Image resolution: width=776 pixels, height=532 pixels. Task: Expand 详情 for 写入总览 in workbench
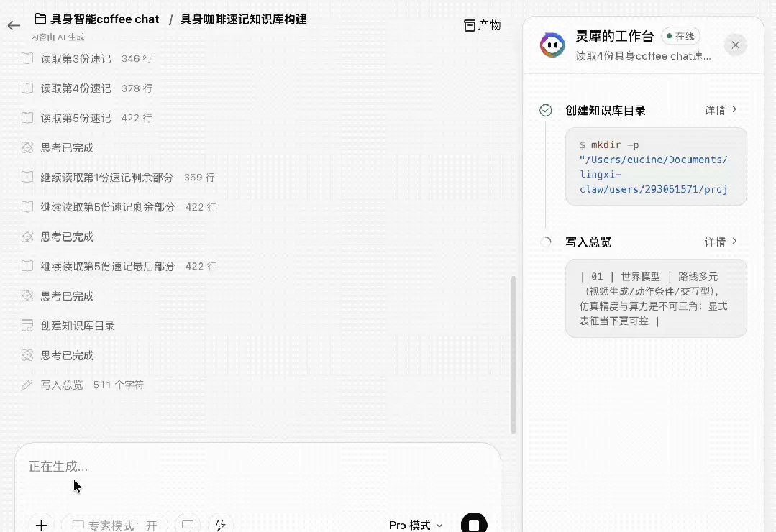coord(721,242)
